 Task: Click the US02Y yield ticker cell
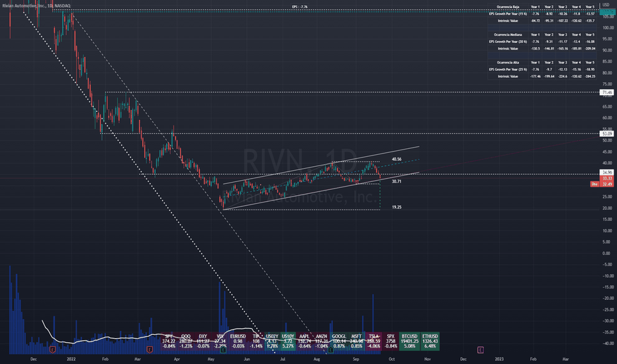pyautogui.click(x=272, y=341)
